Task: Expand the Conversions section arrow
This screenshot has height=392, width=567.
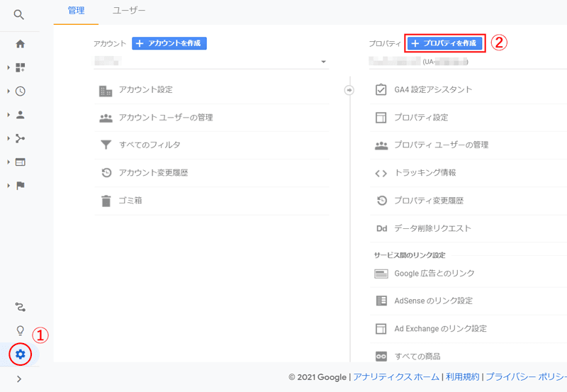Action: coord(9,186)
